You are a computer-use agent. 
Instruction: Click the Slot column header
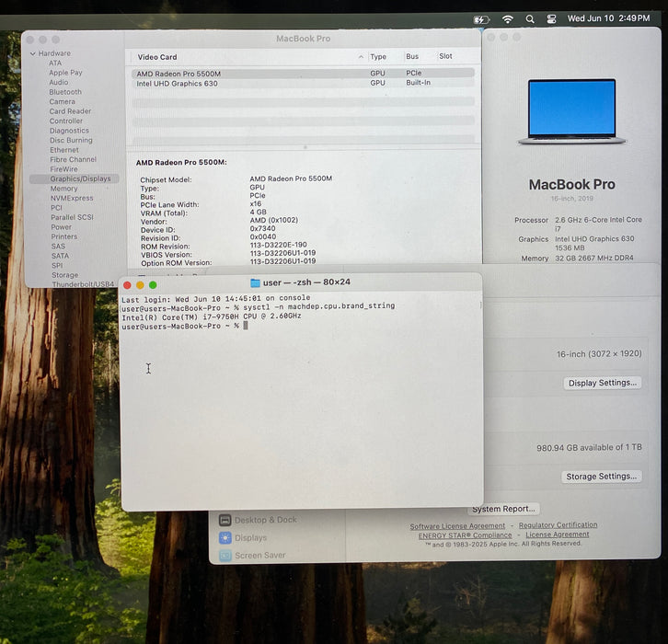click(x=445, y=56)
